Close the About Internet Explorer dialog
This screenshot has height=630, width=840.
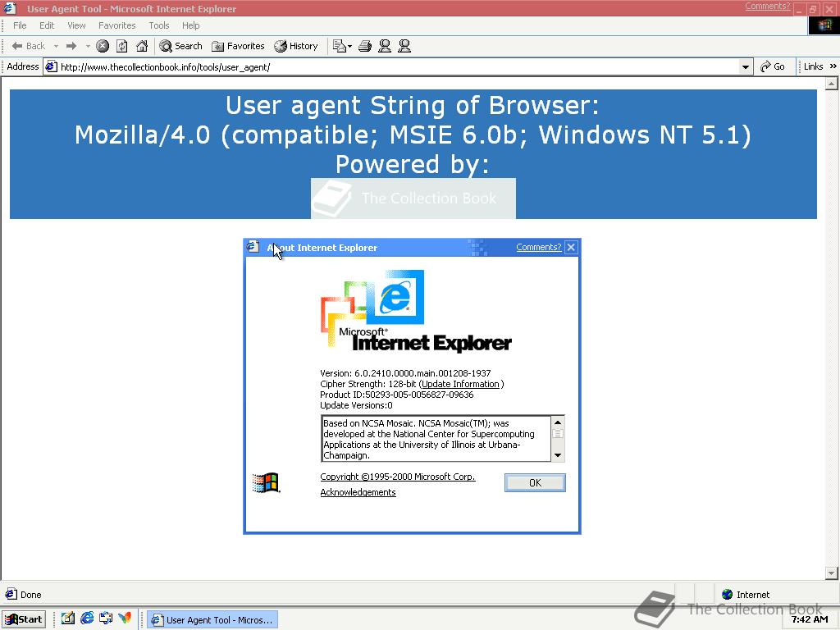pos(571,247)
